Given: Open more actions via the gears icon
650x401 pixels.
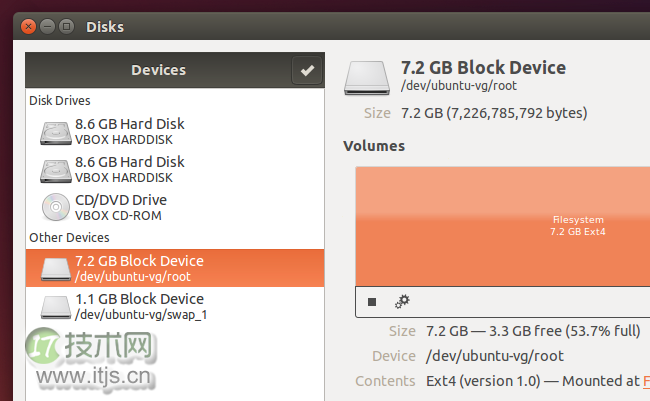Looking at the screenshot, I should tap(402, 301).
